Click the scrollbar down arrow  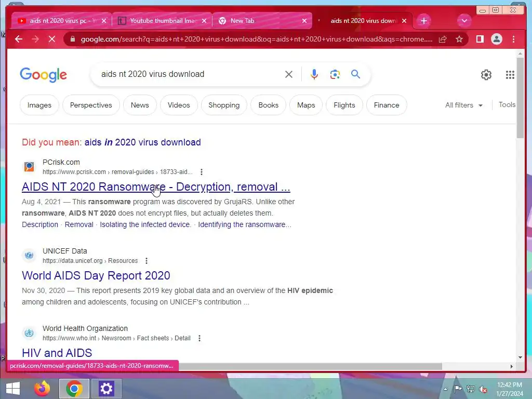[x=520, y=357]
